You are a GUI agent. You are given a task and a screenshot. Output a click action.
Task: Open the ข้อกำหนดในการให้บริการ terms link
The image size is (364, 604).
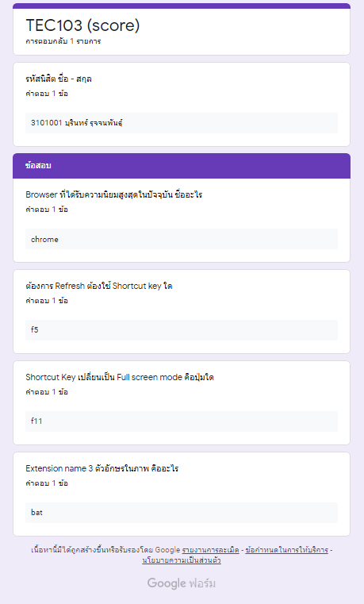(x=286, y=550)
